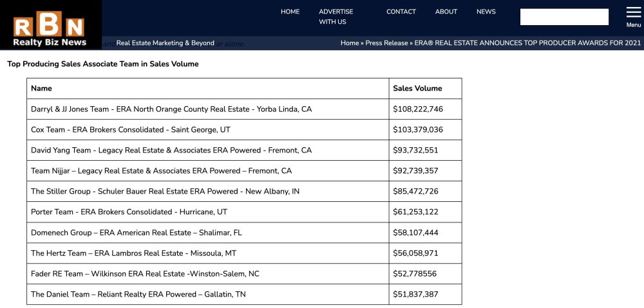Navigate to the NEWS section
The height and width of the screenshot is (308, 644).
pyautogui.click(x=486, y=12)
